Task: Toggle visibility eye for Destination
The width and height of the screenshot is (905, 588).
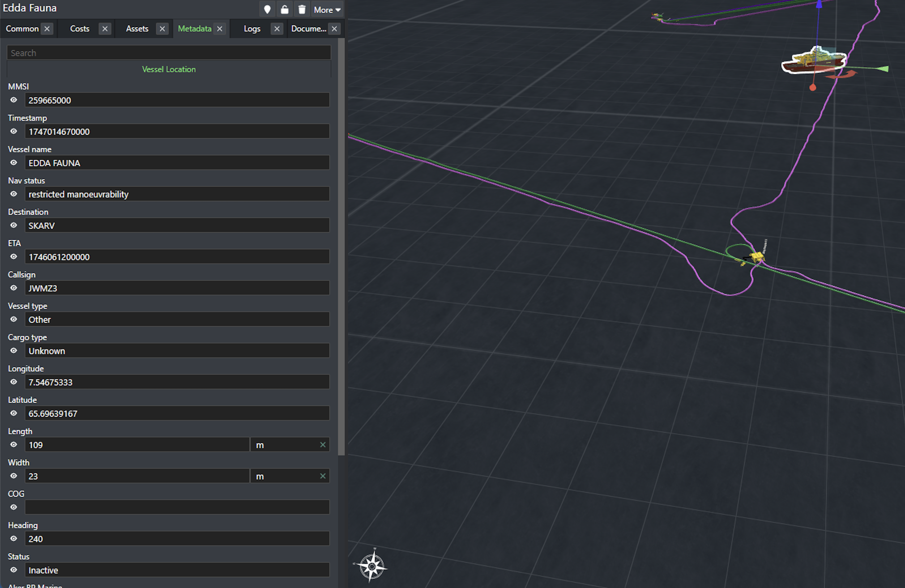Action: pos(14,226)
